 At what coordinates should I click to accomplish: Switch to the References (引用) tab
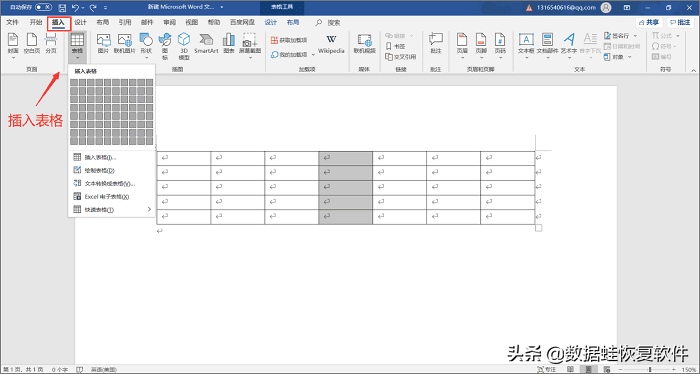click(125, 22)
